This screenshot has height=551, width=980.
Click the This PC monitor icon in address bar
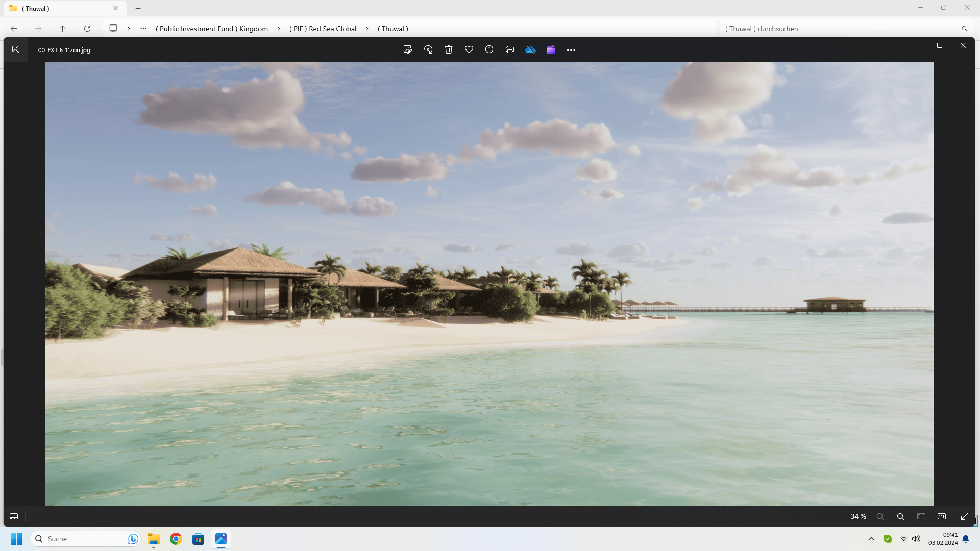click(x=113, y=29)
